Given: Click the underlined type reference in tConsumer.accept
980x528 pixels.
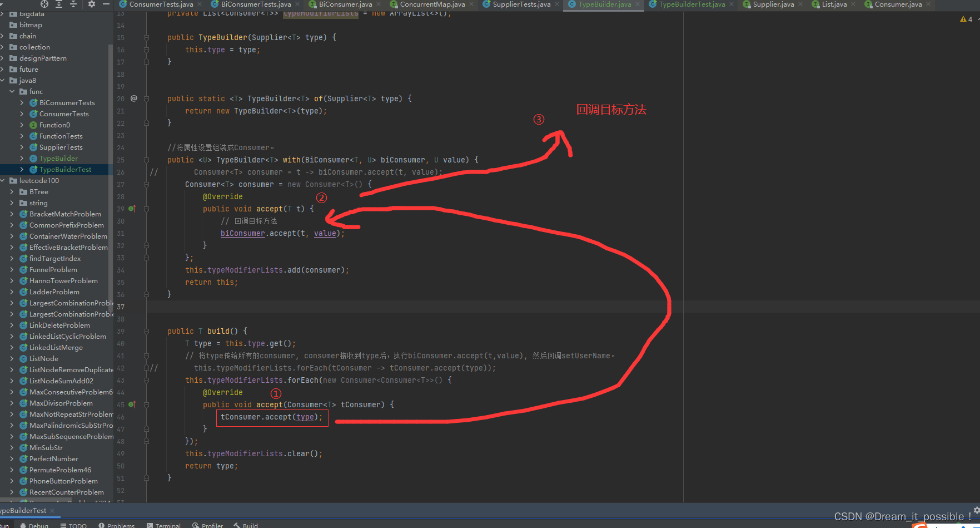Looking at the screenshot, I should [305, 417].
